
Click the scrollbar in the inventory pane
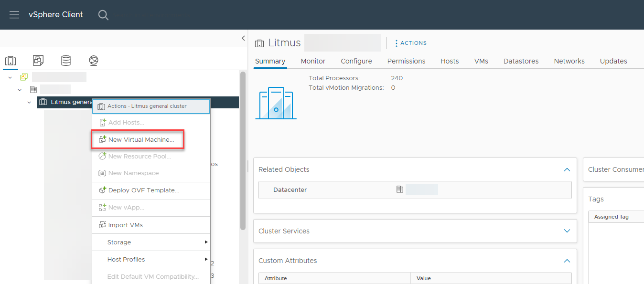tap(243, 143)
